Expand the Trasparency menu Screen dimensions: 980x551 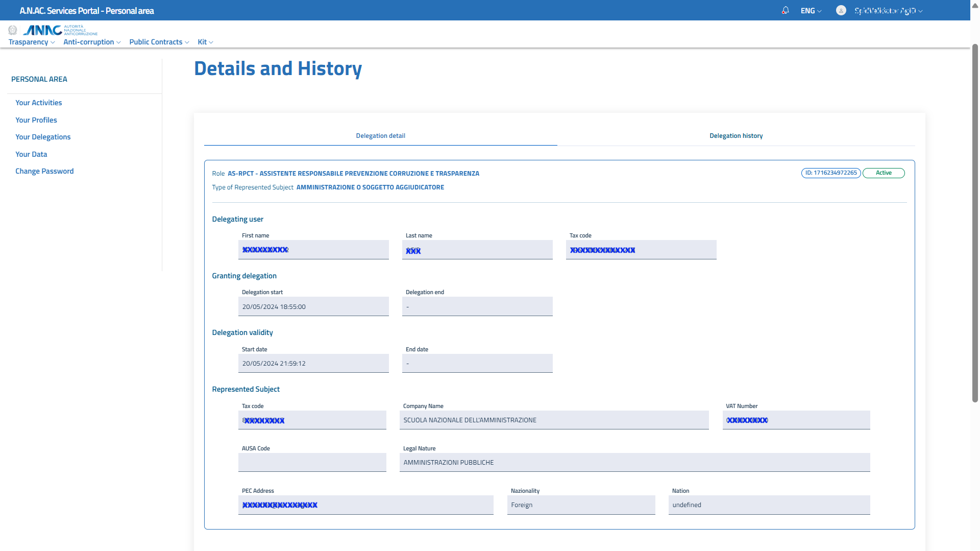click(32, 42)
